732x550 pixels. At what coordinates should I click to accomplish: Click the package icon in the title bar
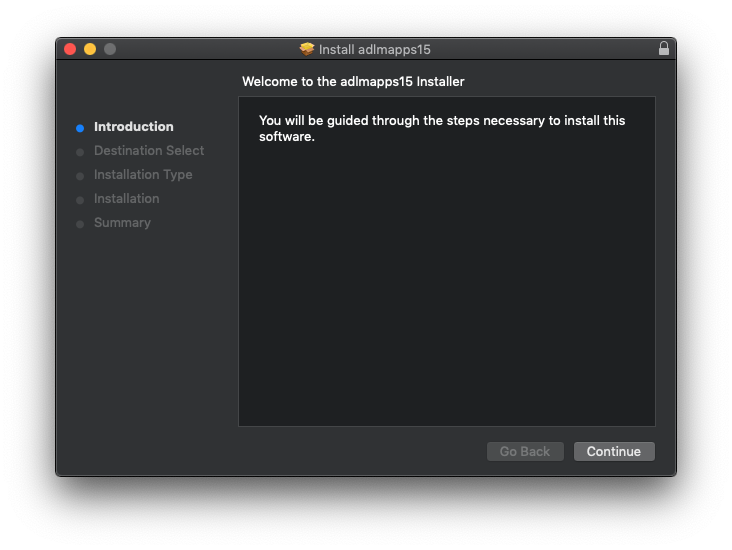coord(307,49)
